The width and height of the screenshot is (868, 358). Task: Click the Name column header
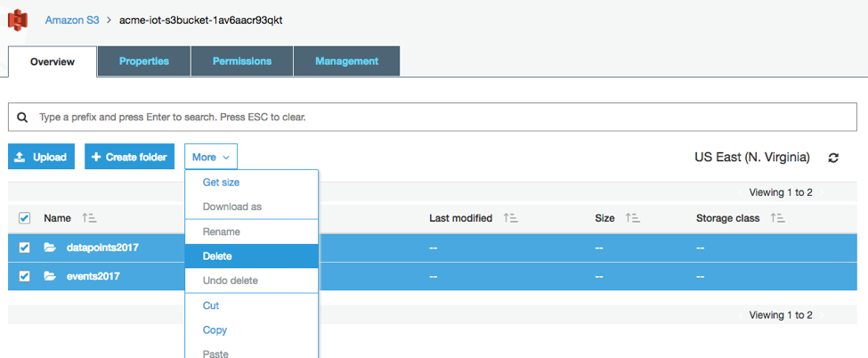(58, 218)
